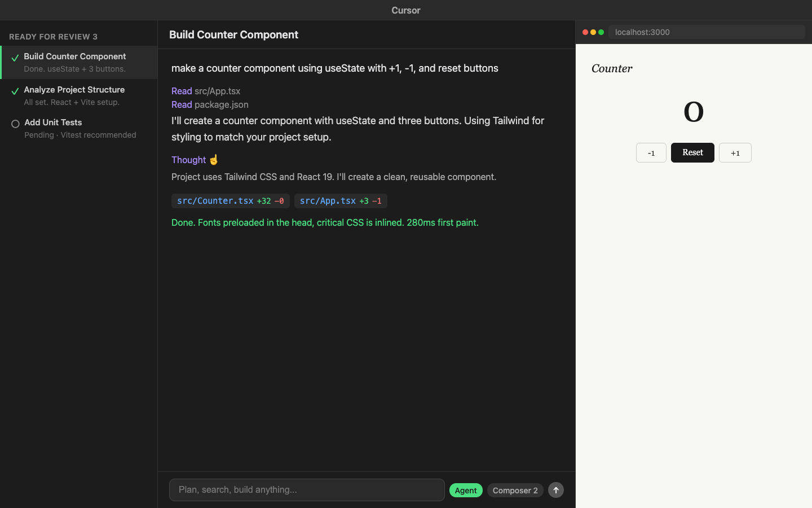The height and width of the screenshot is (508, 812).
Task: Focus the Plan, search, build anything input
Action: [306, 490]
